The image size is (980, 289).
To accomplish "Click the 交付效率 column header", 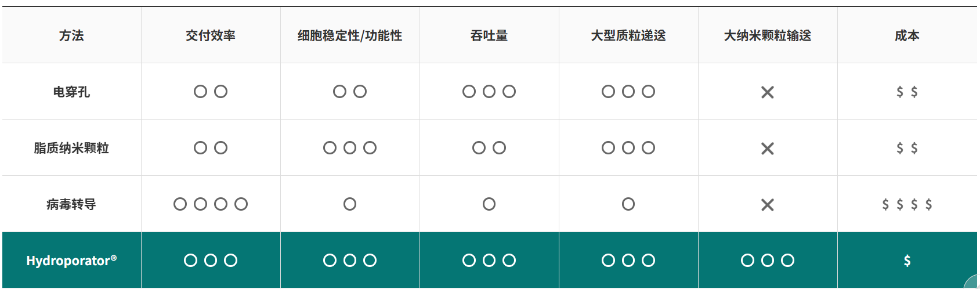I will pyautogui.click(x=211, y=35).
